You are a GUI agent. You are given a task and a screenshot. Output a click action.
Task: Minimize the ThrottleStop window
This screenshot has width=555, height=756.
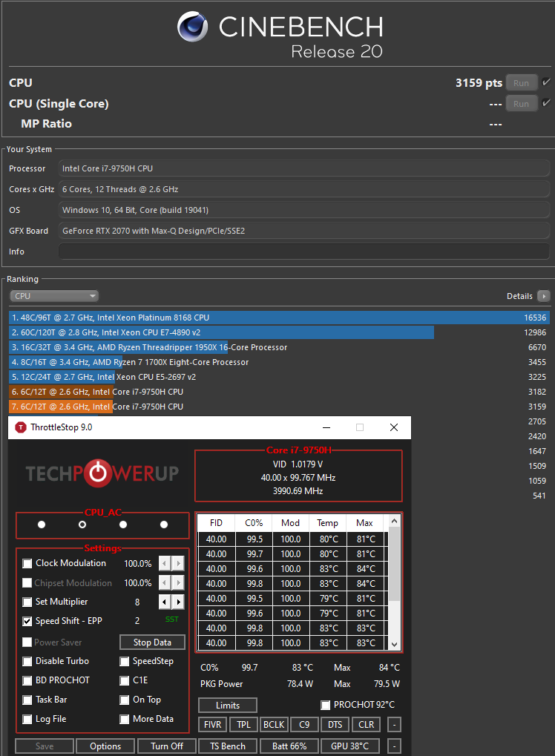click(x=326, y=427)
